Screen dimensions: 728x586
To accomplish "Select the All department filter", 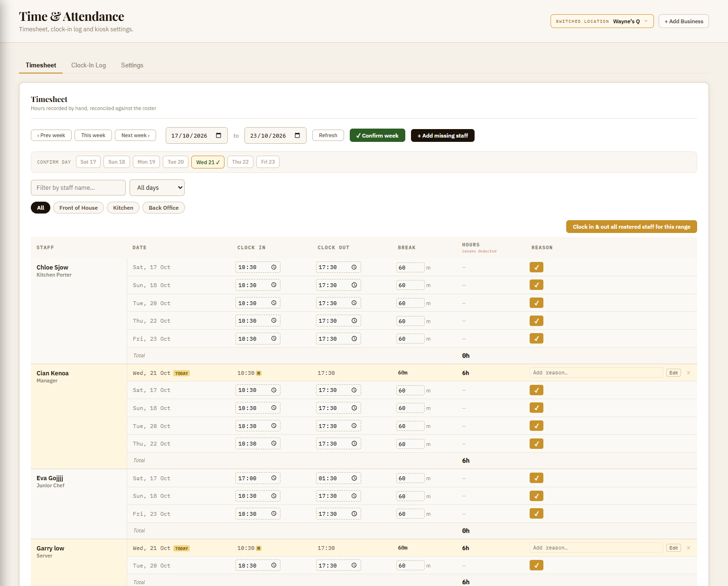I will 40,208.
